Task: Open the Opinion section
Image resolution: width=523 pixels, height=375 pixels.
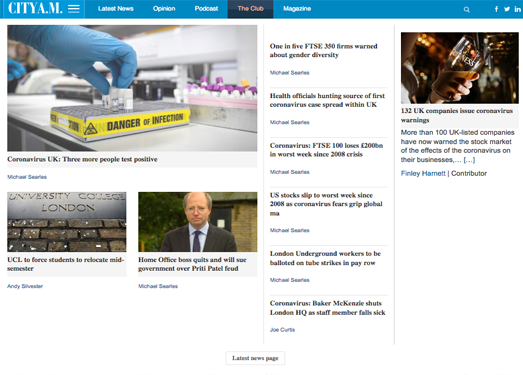Action: (x=164, y=9)
